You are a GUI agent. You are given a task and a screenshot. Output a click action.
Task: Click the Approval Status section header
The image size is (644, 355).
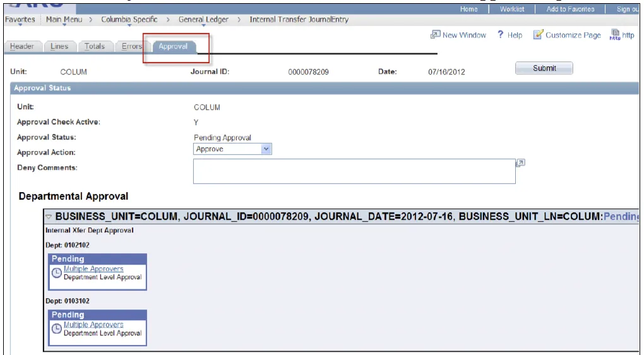pyautogui.click(x=325, y=88)
